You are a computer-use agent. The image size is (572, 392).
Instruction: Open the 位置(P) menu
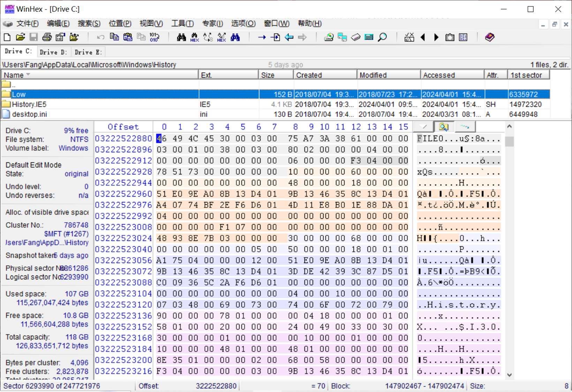click(x=120, y=23)
